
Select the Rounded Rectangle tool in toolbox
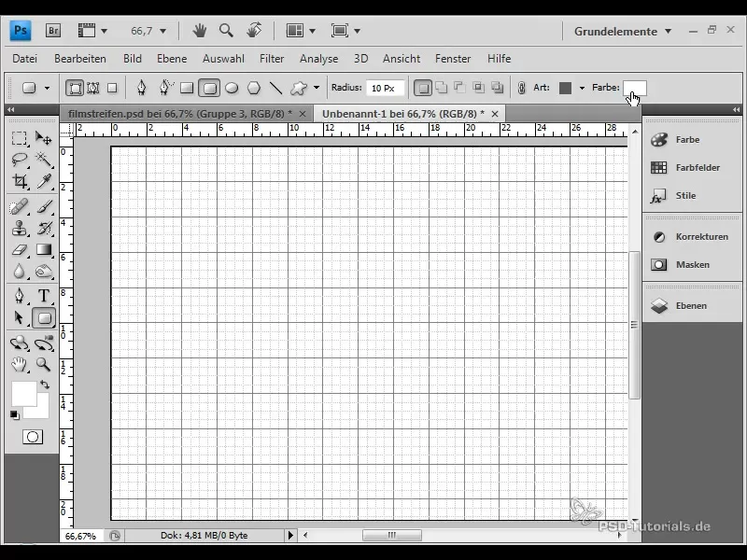(44, 317)
